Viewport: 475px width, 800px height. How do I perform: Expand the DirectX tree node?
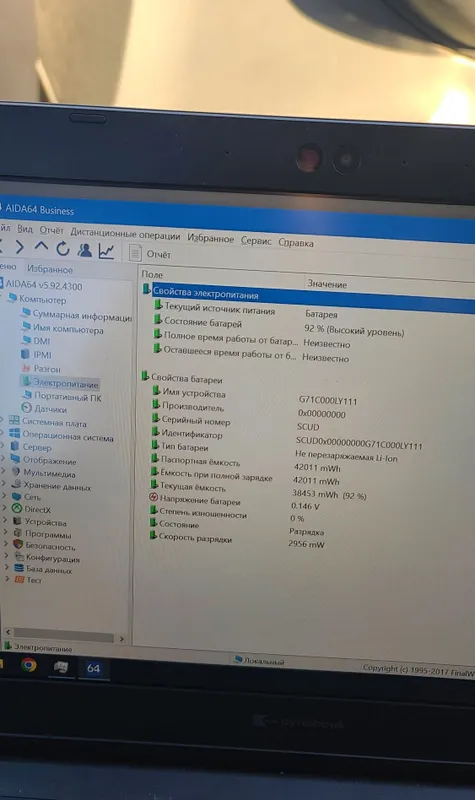pos(4,508)
